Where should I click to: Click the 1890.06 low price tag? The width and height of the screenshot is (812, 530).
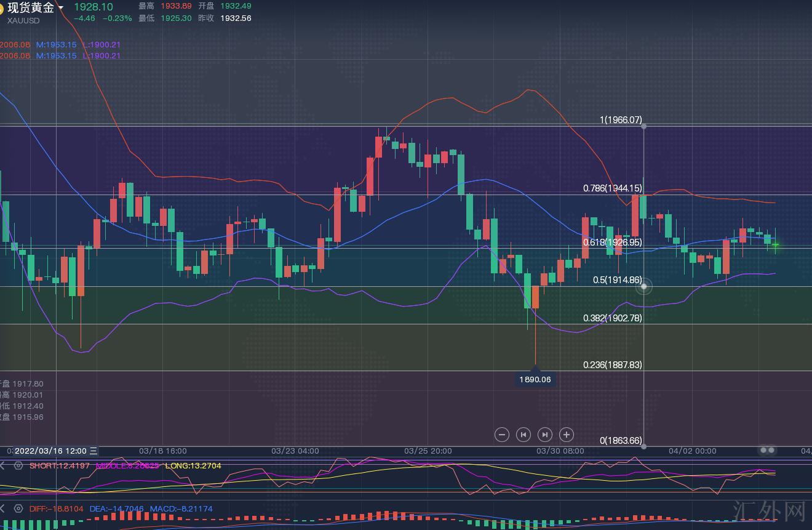click(535, 379)
